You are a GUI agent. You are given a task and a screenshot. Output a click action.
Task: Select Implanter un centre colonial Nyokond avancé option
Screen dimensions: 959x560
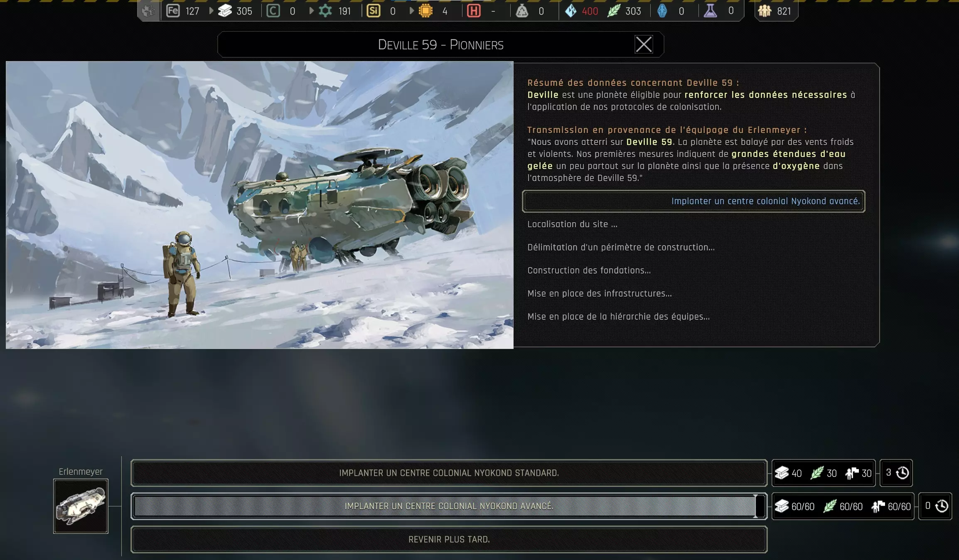point(449,506)
